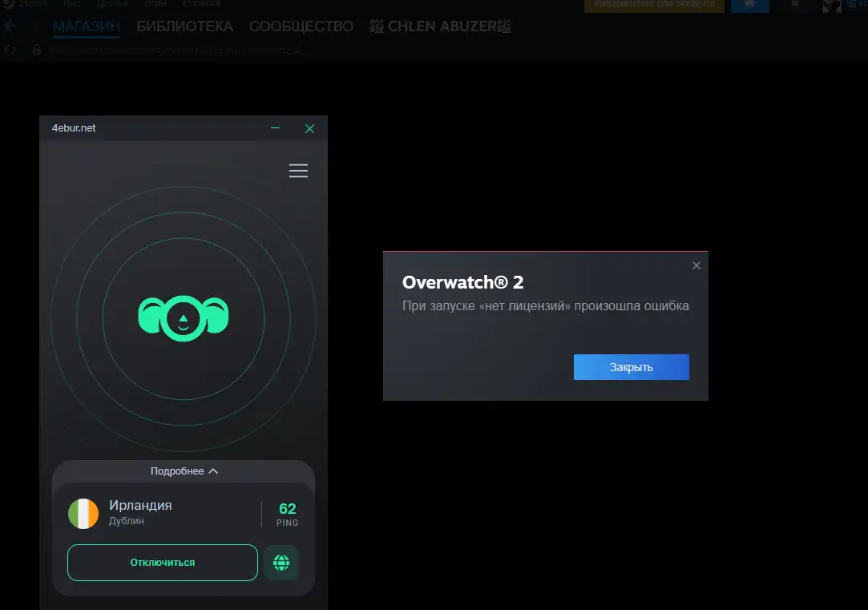Screen dimensions: 868x610
Task: Open the Игры menu in Steam
Action: point(155,3)
